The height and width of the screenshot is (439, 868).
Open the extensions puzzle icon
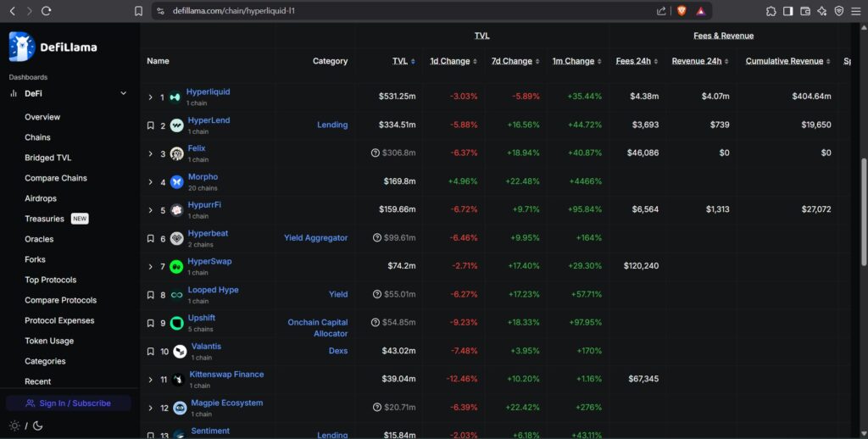pos(771,11)
